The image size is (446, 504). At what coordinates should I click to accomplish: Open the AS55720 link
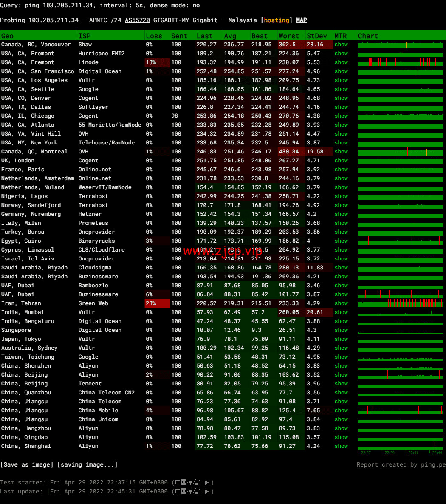(x=137, y=20)
